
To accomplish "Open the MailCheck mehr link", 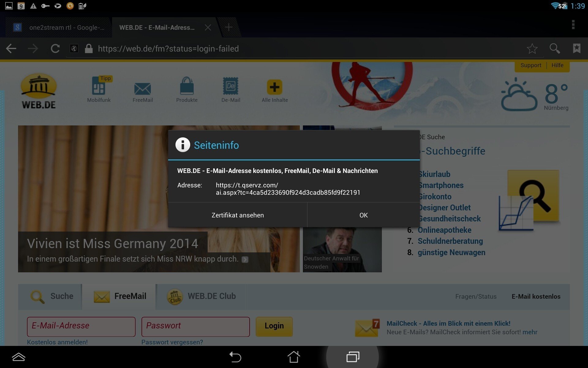I will click(x=530, y=332).
